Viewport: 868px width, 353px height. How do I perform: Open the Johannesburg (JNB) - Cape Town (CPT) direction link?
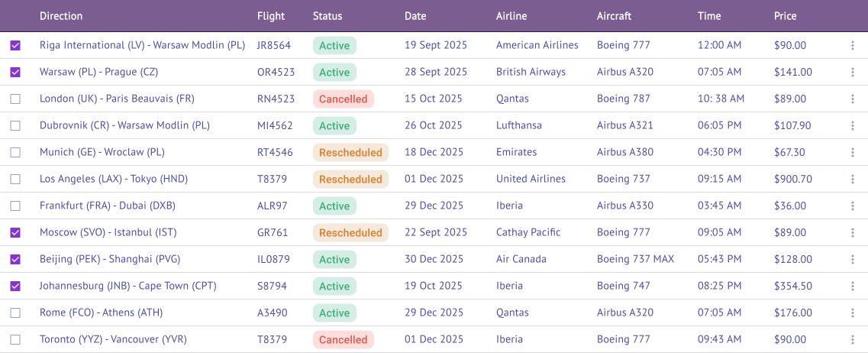click(128, 286)
